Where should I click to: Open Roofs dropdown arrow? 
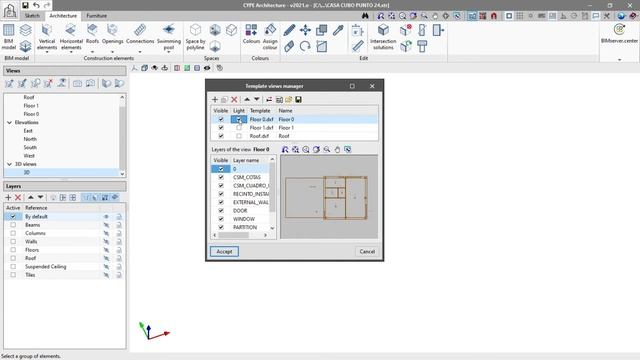(92, 52)
